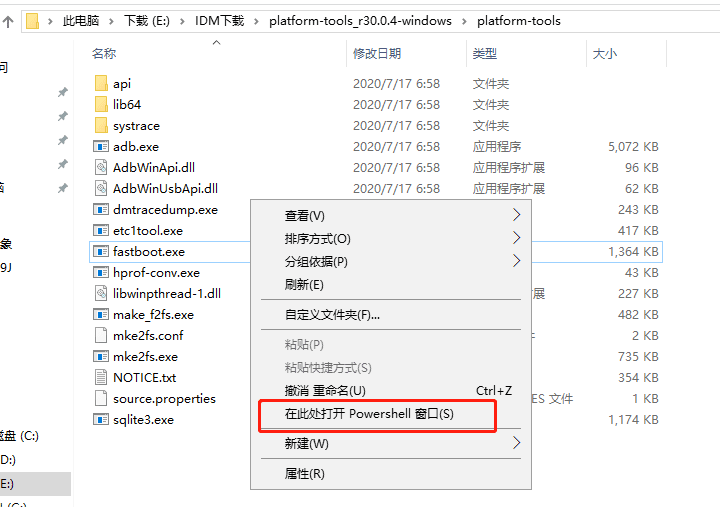Select 撤消 重命名(U) menu item
The width and height of the screenshot is (720, 507).
pyautogui.click(x=325, y=391)
